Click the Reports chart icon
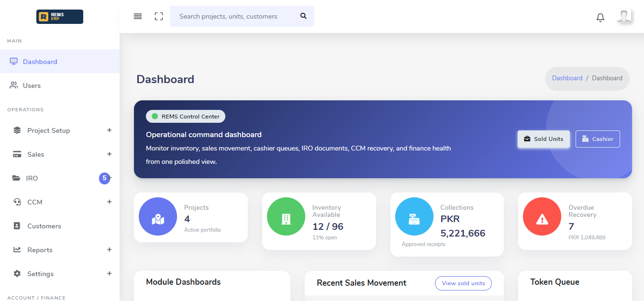This screenshot has width=644, height=301. click(x=17, y=250)
